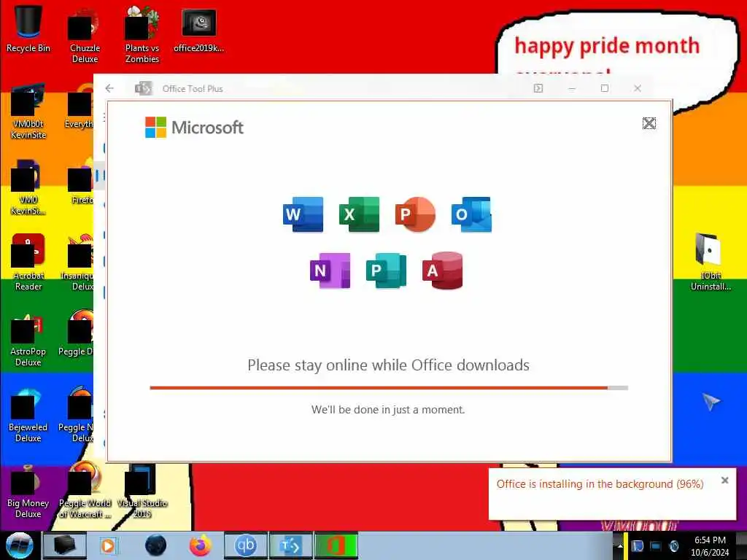The width and height of the screenshot is (747, 560).
Task: Select the office2019k desktop icon
Action: pos(198,31)
